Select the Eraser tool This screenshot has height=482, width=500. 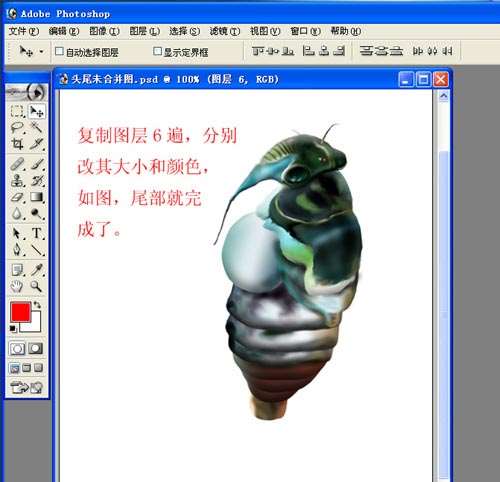click(17, 197)
